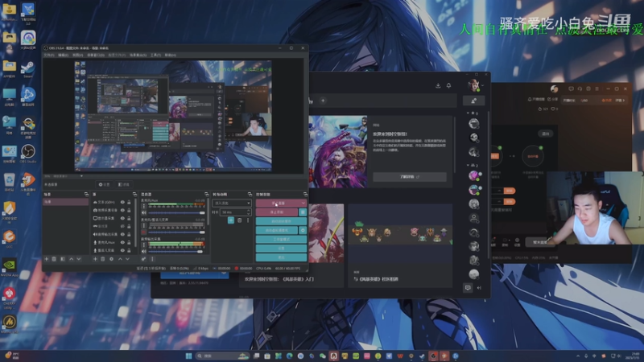Viewport: 644px width, 362px height.
Task: Pop out the Scenes dock
Action: (x=86, y=194)
